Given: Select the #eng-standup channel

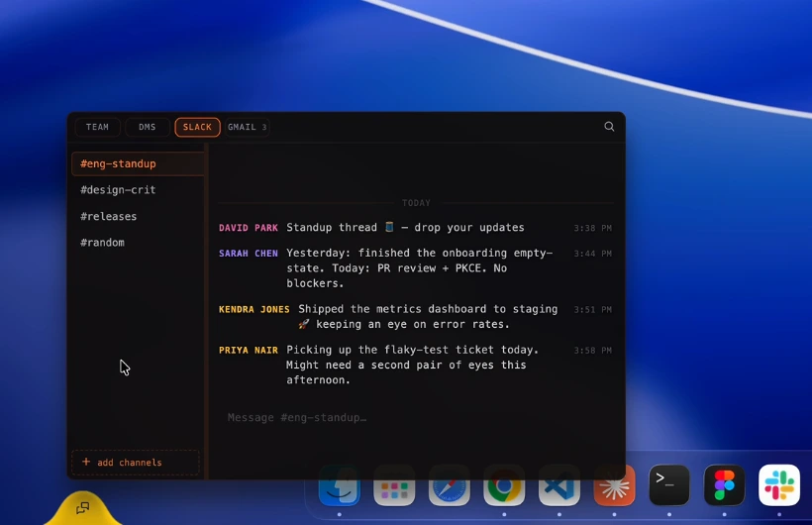Looking at the screenshot, I should (138, 163).
